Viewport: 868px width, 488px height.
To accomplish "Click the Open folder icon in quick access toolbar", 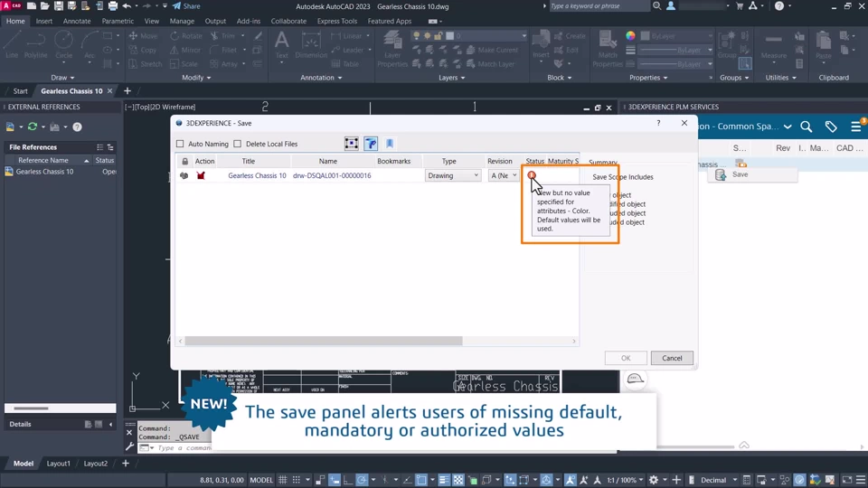I will (45, 6).
